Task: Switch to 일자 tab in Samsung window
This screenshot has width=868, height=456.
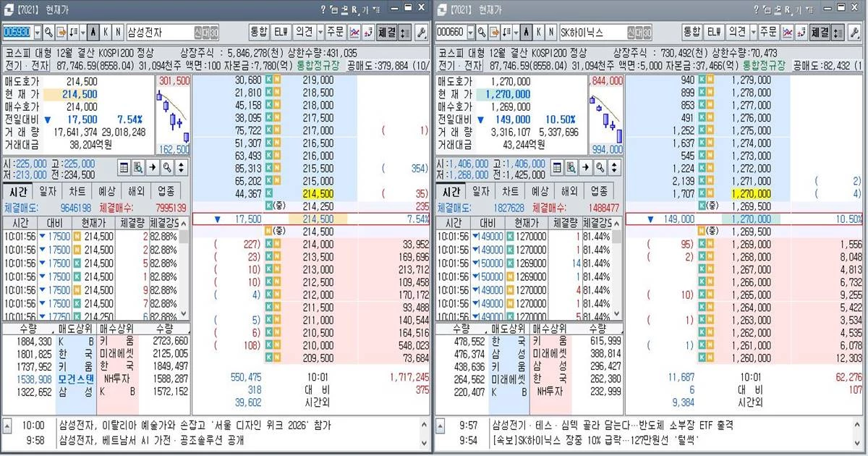Action: coord(46,191)
